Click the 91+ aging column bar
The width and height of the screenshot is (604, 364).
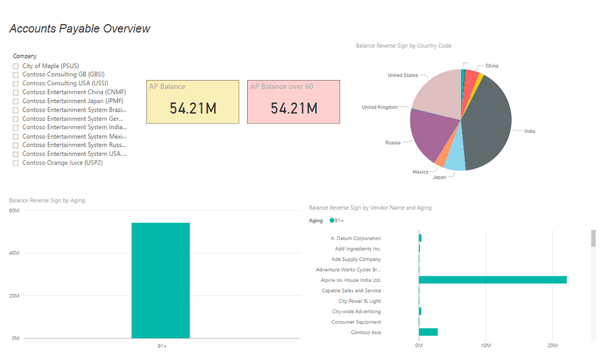161,280
